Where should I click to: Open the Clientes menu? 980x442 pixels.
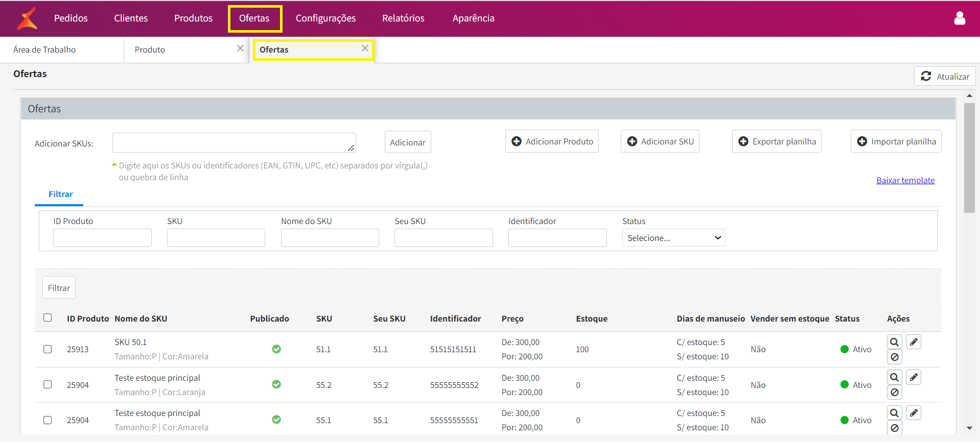[x=131, y=18]
